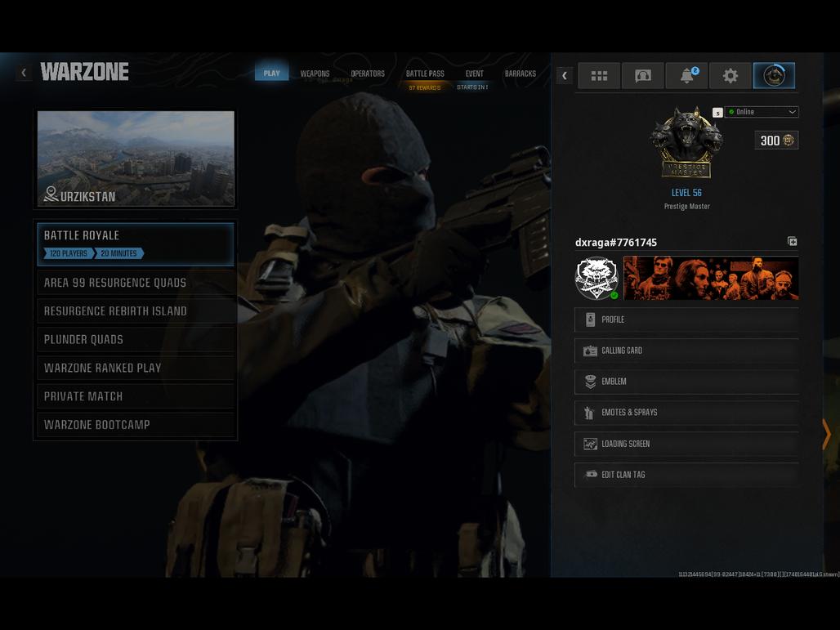The image size is (840, 630).
Task: Open the settings gear
Action: coord(731,75)
